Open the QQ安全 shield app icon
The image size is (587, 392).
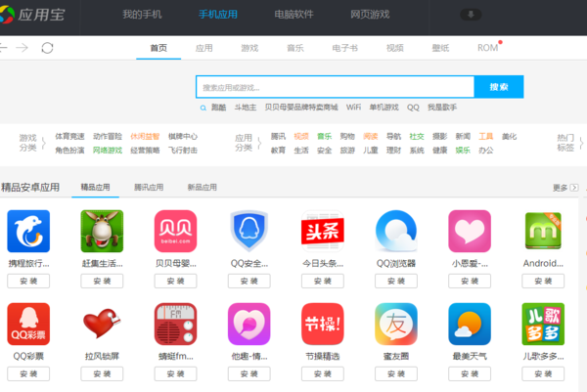248,231
